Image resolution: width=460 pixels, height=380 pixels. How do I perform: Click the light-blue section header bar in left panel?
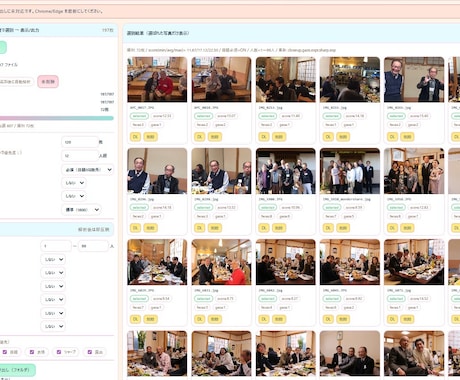pos(57,230)
